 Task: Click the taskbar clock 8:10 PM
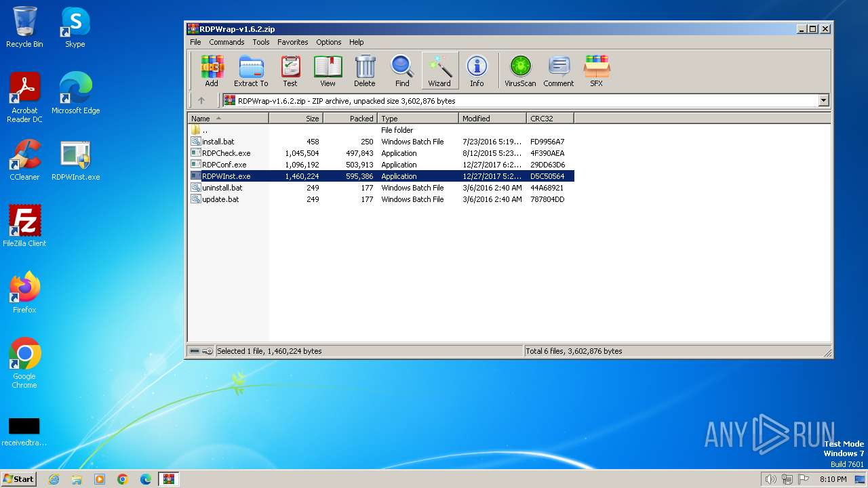833,479
